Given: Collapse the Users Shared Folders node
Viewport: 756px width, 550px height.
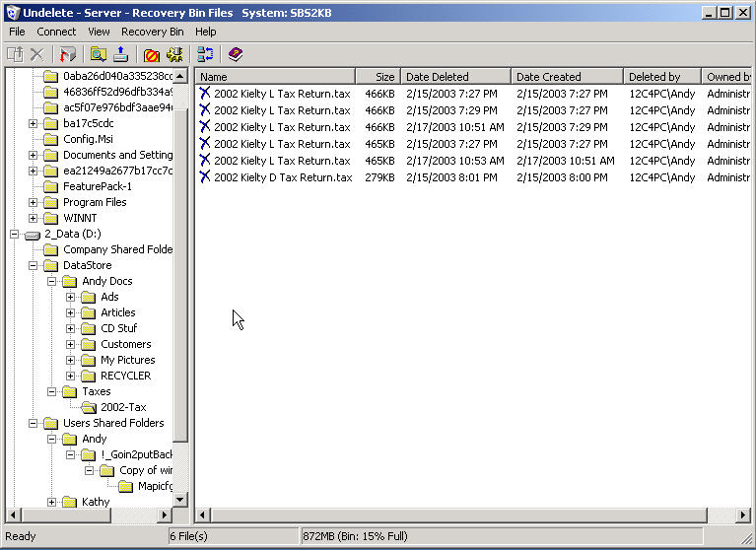Looking at the screenshot, I should coord(33,424).
